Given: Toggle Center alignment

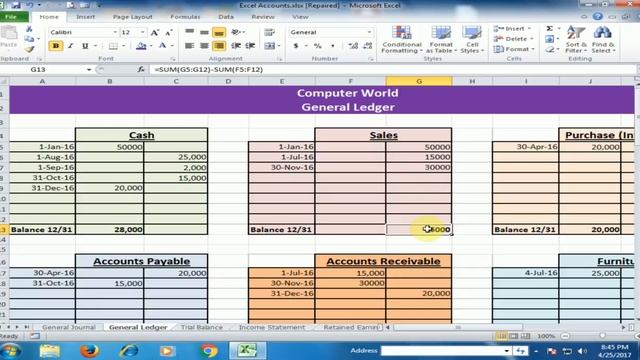Looking at the screenshot, I should tap(204, 46).
